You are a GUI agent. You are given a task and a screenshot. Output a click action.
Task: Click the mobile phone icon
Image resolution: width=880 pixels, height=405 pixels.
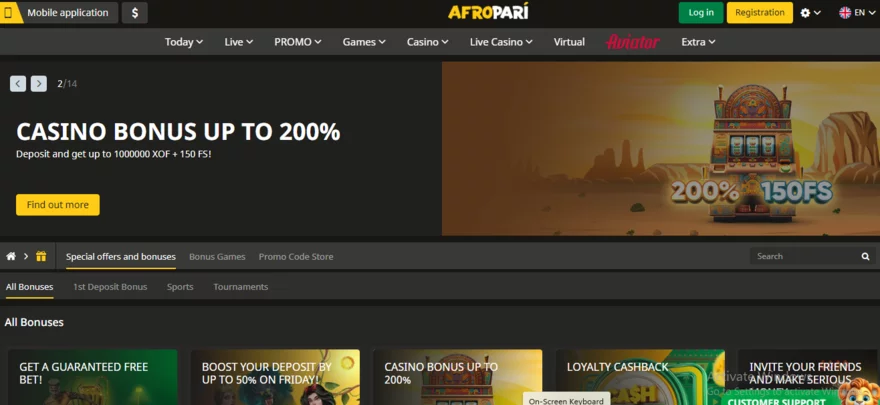click(x=9, y=13)
